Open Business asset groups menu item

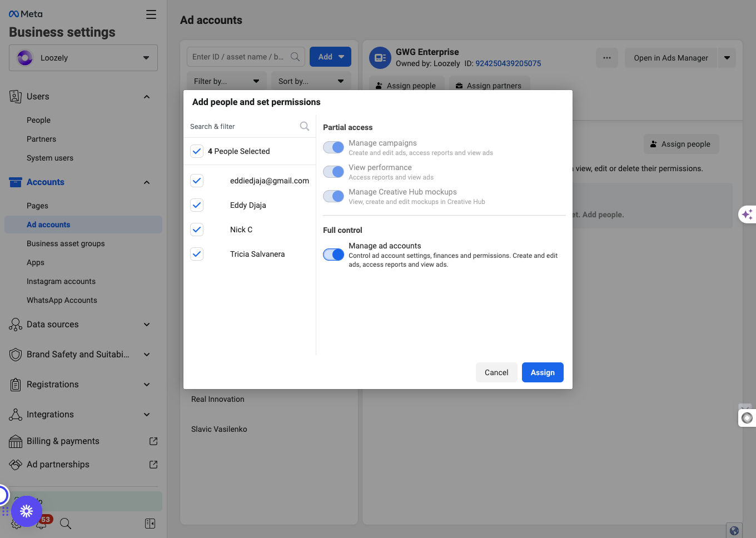click(66, 243)
